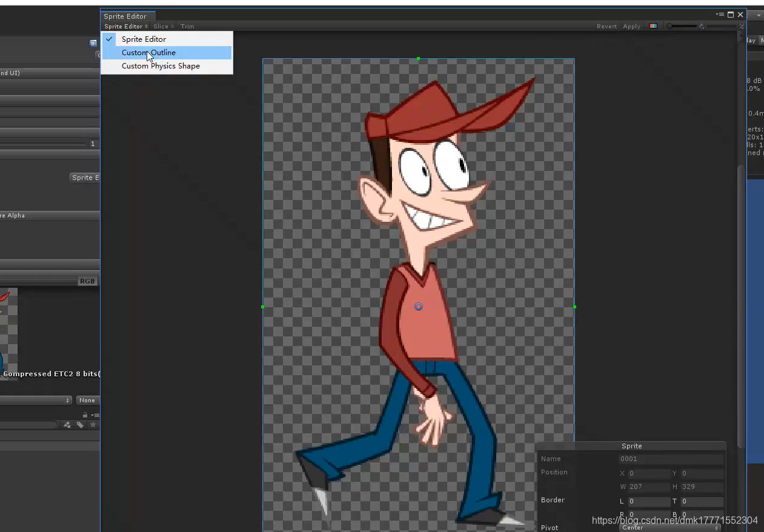Click the Trim toolbar button
764x532 pixels.
(x=187, y=27)
